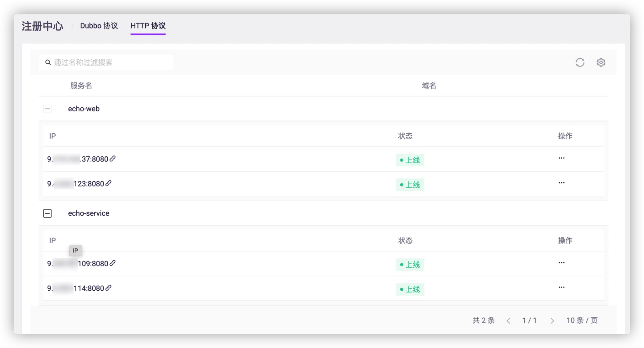644x348 pixels.
Task: Go to the previous page arrow
Action: click(x=508, y=321)
